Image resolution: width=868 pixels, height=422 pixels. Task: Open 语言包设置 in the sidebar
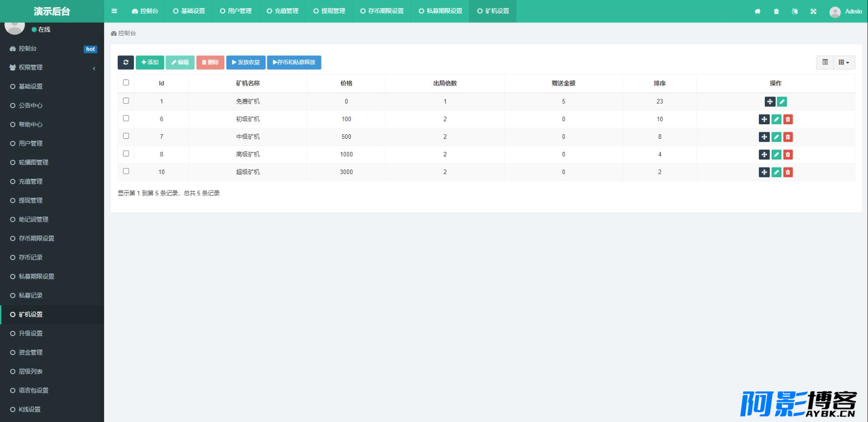coord(52,391)
